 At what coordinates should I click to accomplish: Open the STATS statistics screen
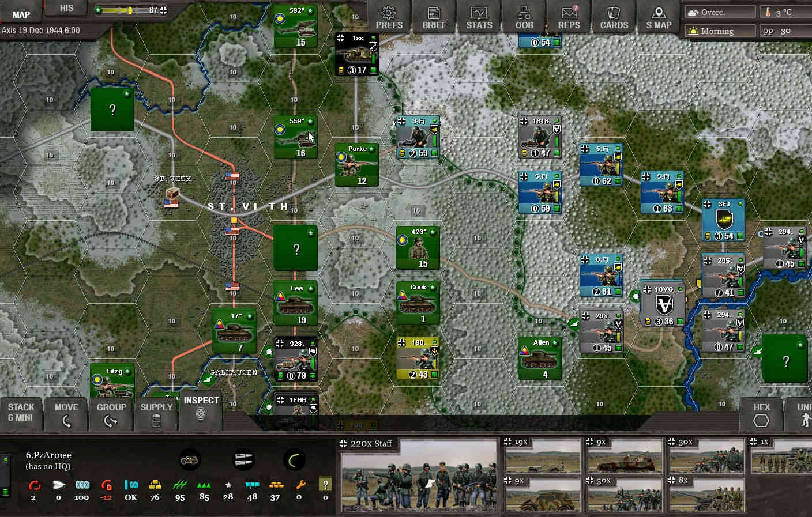tap(479, 17)
